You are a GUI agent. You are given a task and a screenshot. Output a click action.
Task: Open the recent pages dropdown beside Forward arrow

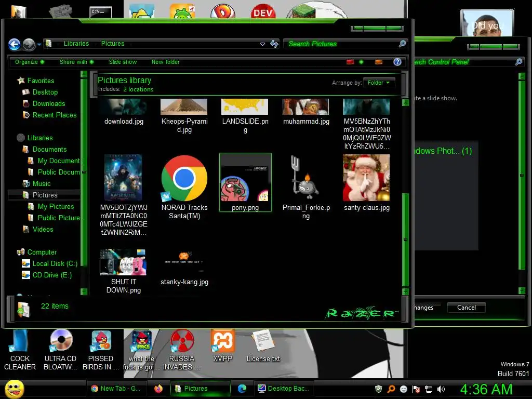click(39, 45)
